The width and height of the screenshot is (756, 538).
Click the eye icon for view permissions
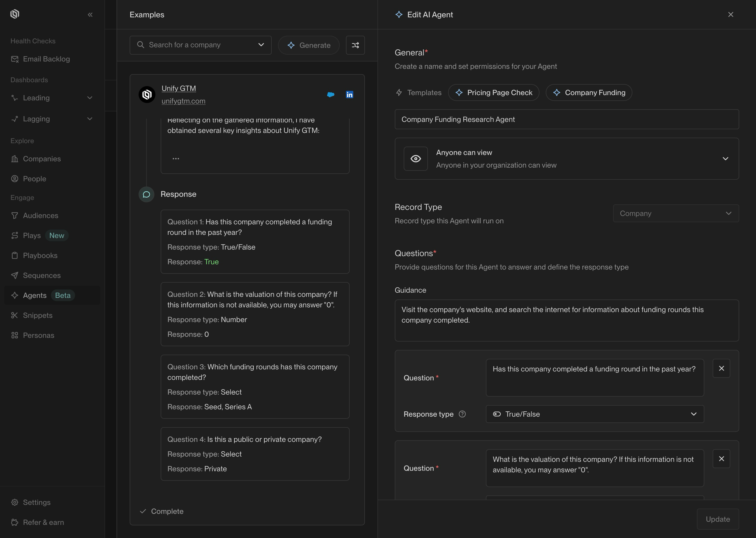[x=415, y=159]
